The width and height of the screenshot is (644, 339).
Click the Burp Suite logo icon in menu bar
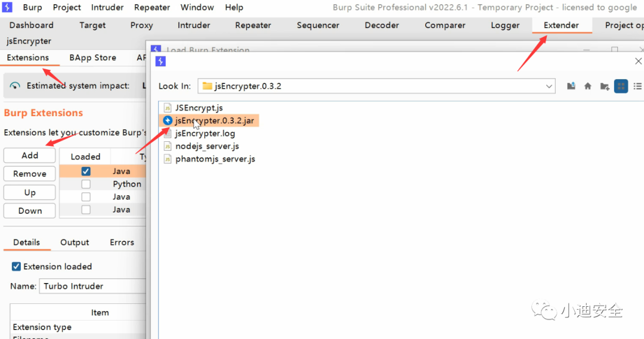[7, 7]
